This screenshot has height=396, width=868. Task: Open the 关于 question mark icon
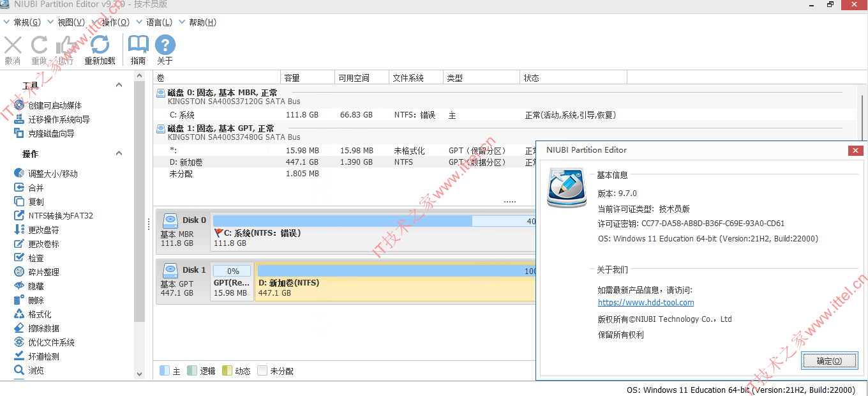[x=165, y=45]
